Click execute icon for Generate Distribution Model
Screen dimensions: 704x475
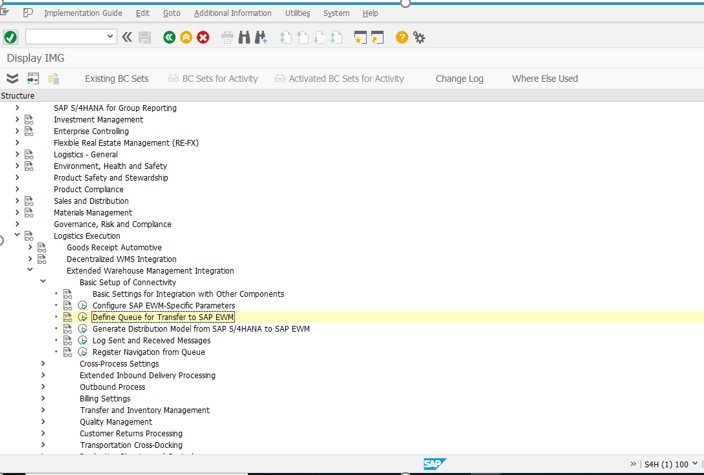point(83,329)
